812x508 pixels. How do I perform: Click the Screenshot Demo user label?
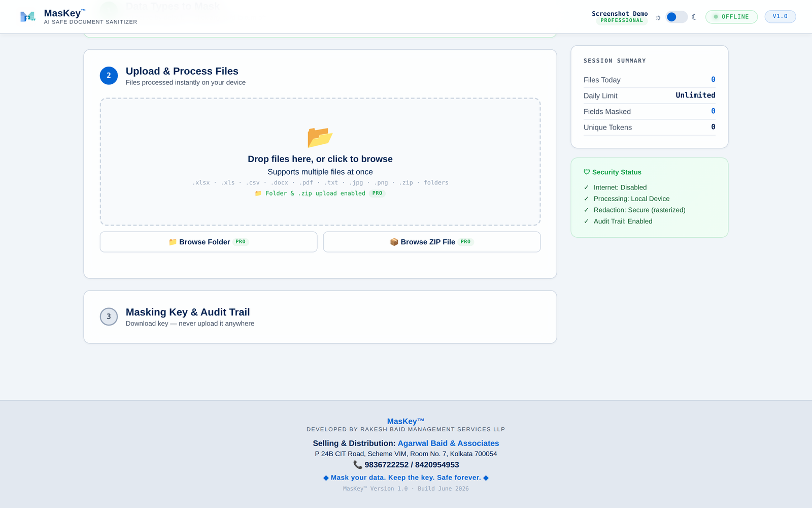click(620, 14)
